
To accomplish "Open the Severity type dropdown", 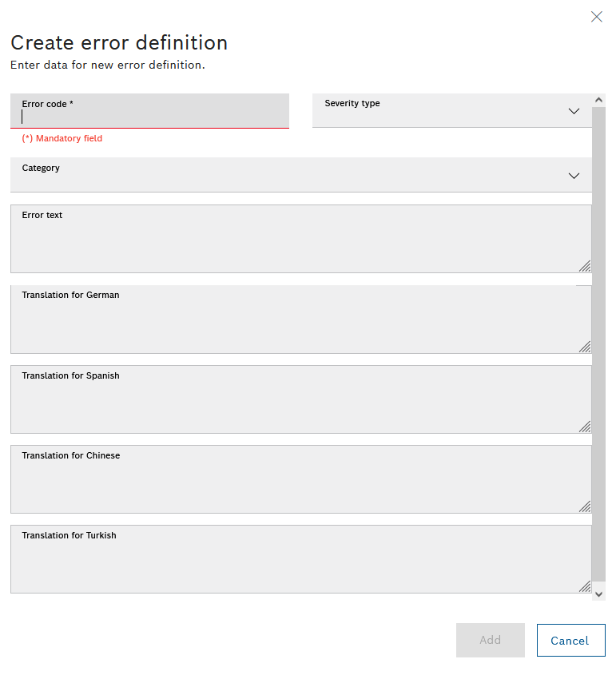I will tap(451, 112).
